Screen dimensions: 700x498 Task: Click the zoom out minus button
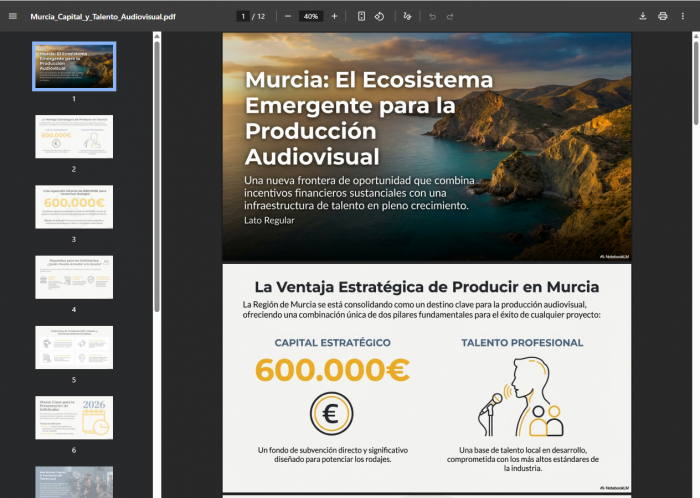click(x=288, y=16)
